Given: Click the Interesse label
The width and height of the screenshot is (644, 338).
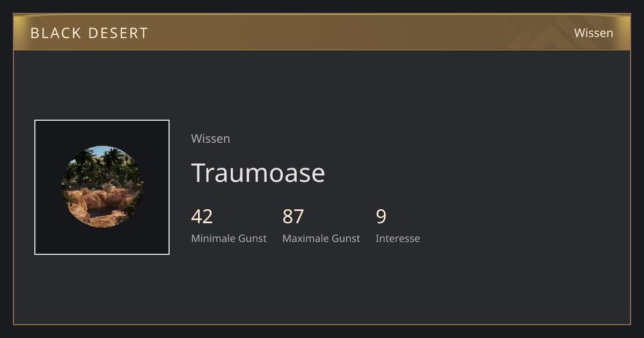Looking at the screenshot, I should 398,238.
